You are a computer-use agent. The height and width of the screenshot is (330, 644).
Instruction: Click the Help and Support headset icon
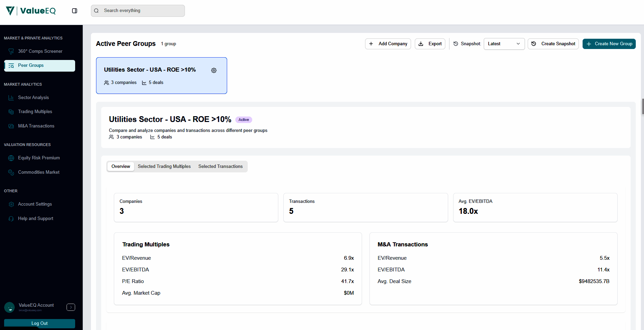tap(11, 219)
